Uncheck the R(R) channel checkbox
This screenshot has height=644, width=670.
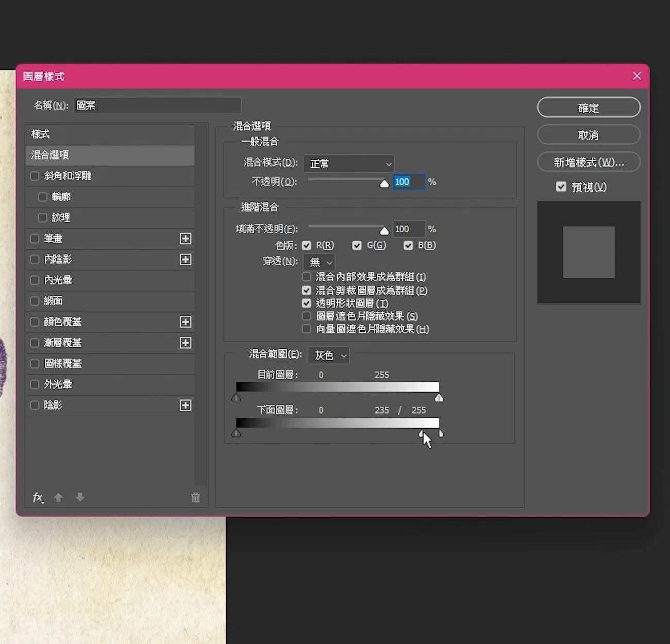(307, 245)
